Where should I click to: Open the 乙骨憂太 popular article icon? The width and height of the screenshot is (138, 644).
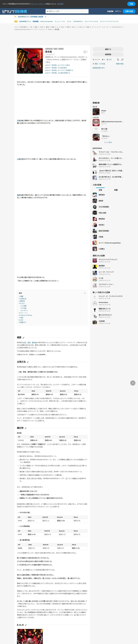[x=95, y=249]
